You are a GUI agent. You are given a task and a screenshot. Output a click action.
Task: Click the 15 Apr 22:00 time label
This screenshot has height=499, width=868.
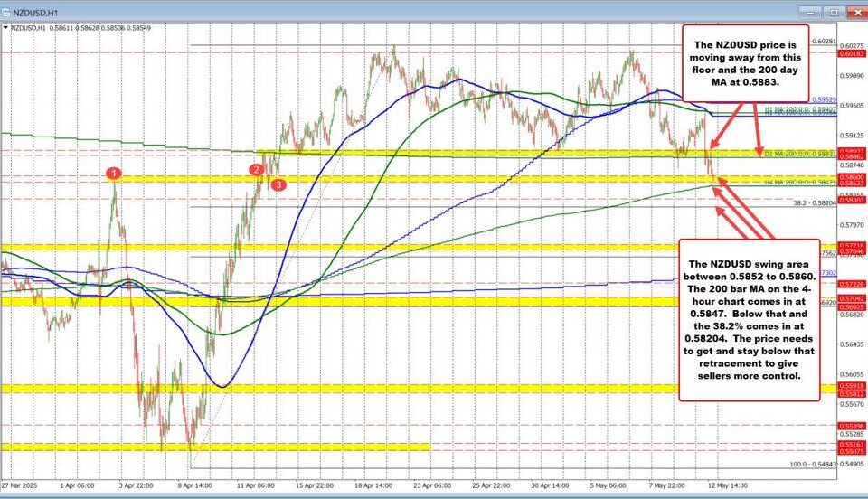click(x=315, y=485)
